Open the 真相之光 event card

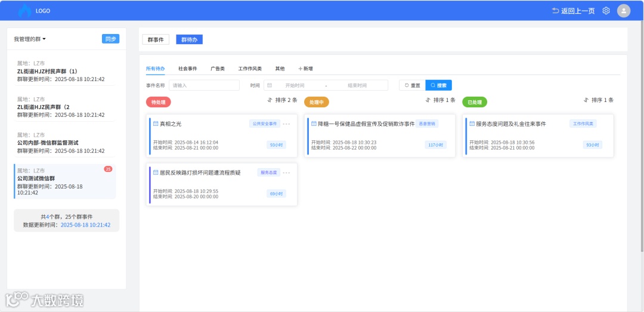pos(222,135)
